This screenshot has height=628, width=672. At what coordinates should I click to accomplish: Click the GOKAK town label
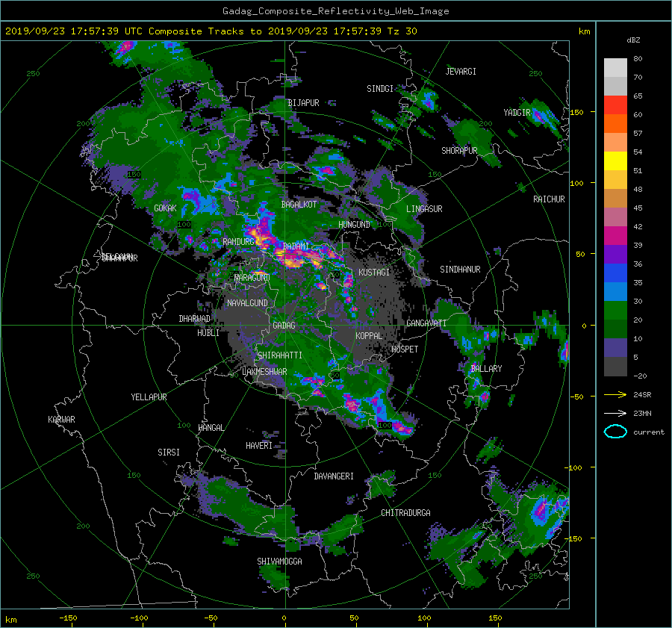click(x=165, y=208)
